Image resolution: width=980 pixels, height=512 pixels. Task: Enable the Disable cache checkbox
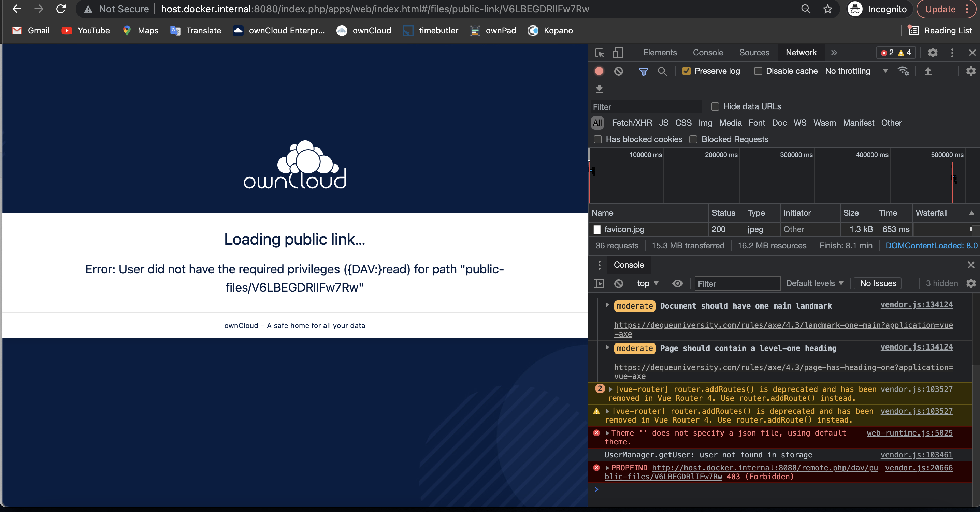pos(758,71)
